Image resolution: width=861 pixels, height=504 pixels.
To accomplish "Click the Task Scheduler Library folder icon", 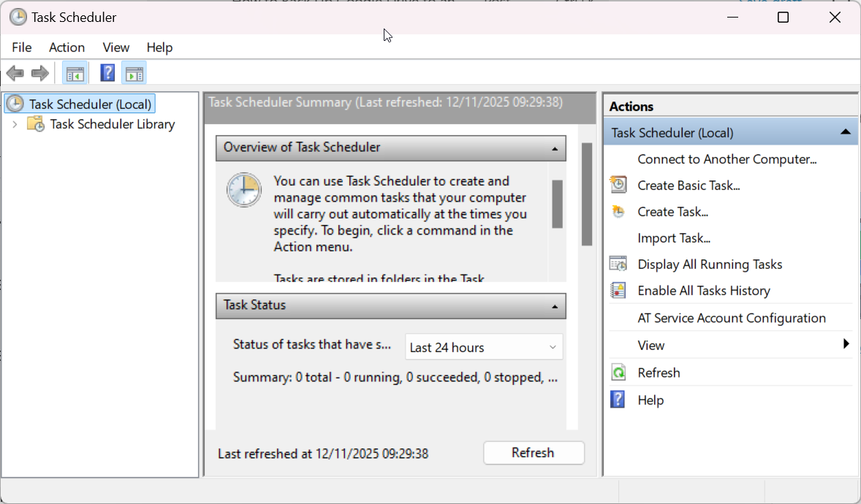I will point(36,124).
